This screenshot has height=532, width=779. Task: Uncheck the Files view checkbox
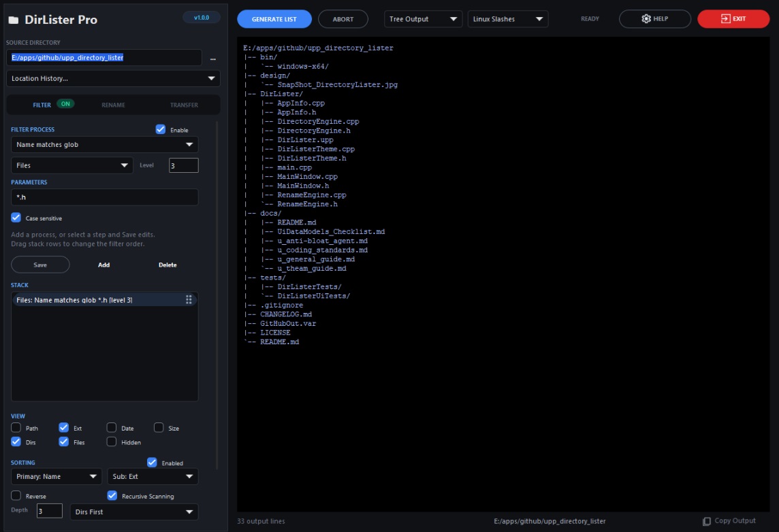[63, 442]
